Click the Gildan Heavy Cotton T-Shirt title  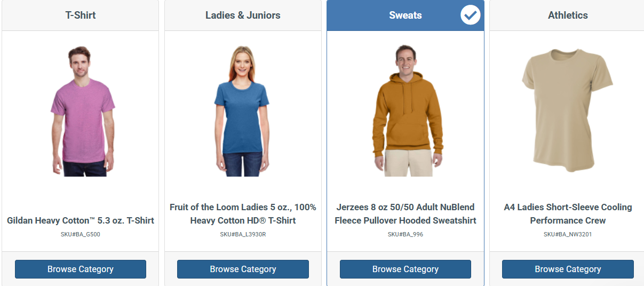click(81, 220)
